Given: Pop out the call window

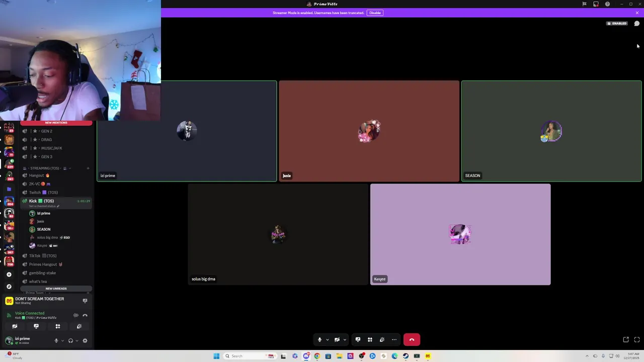Looking at the screenshot, I should (626, 340).
